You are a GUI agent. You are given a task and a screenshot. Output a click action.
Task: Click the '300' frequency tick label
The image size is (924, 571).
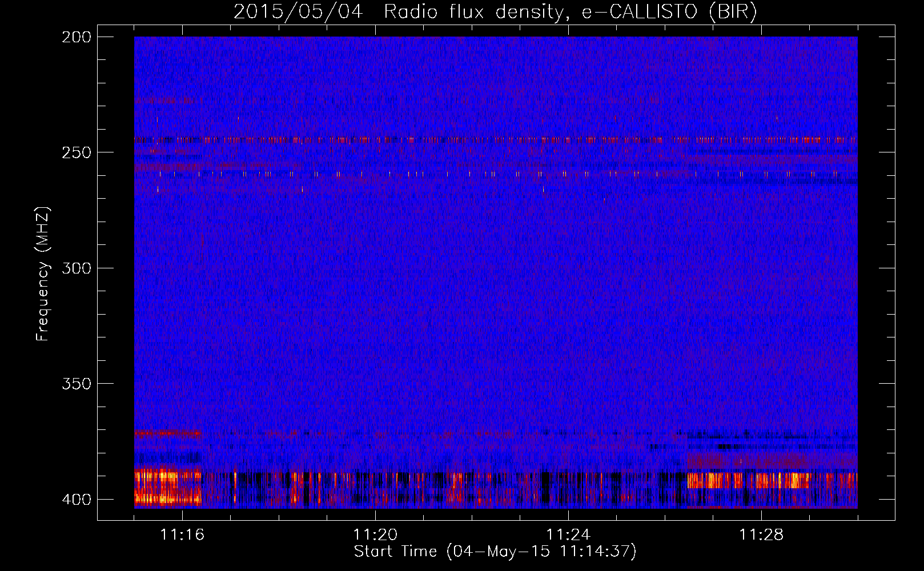click(x=77, y=268)
